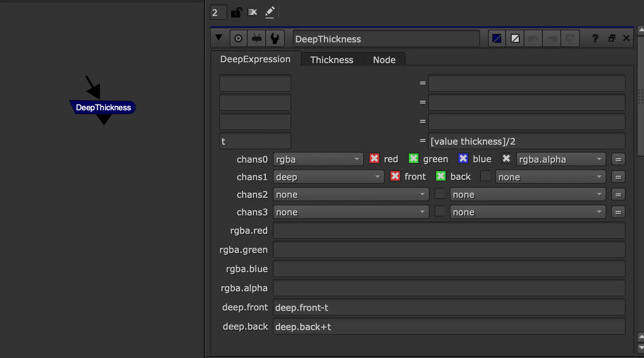Click the clear all panels icon
The height and width of the screenshot is (358, 644).
pyautogui.click(x=252, y=12)
